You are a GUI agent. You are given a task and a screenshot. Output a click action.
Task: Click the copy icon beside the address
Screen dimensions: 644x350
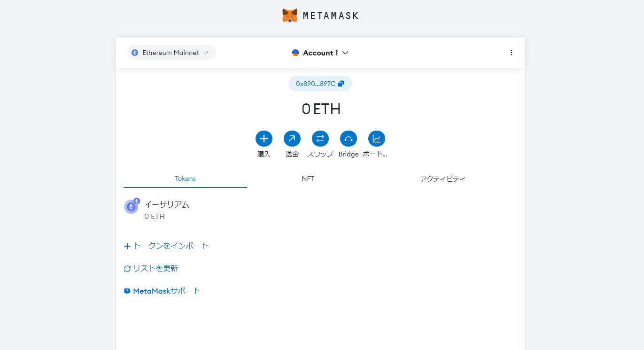click(341, 84)
